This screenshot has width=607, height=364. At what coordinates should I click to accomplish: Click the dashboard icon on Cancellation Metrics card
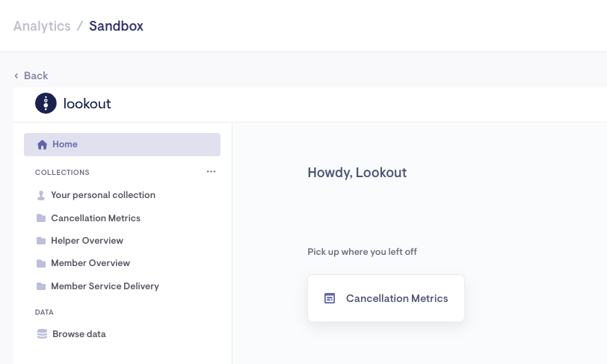tap(330, 298)
